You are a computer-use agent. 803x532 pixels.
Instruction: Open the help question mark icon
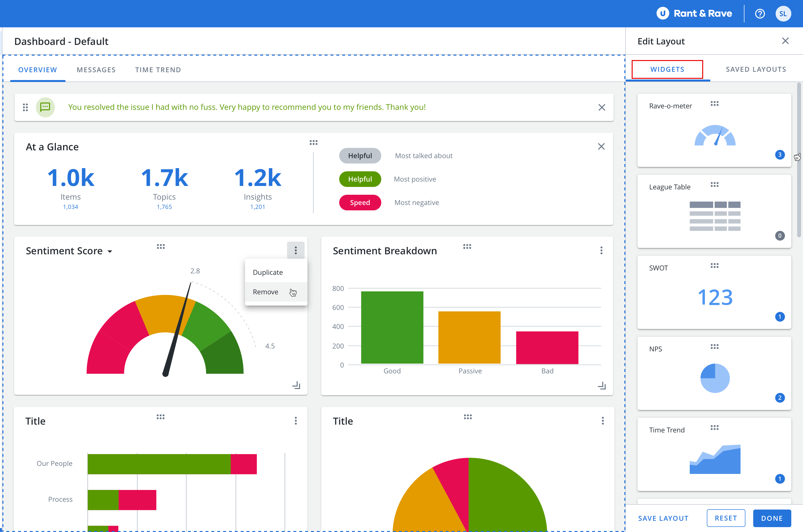[x=760, y=14]
